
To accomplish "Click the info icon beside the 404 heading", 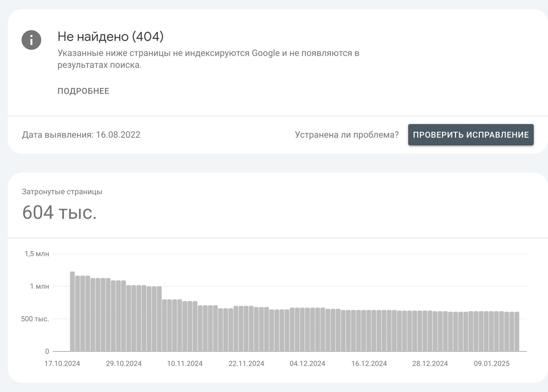I will (31, 40).
